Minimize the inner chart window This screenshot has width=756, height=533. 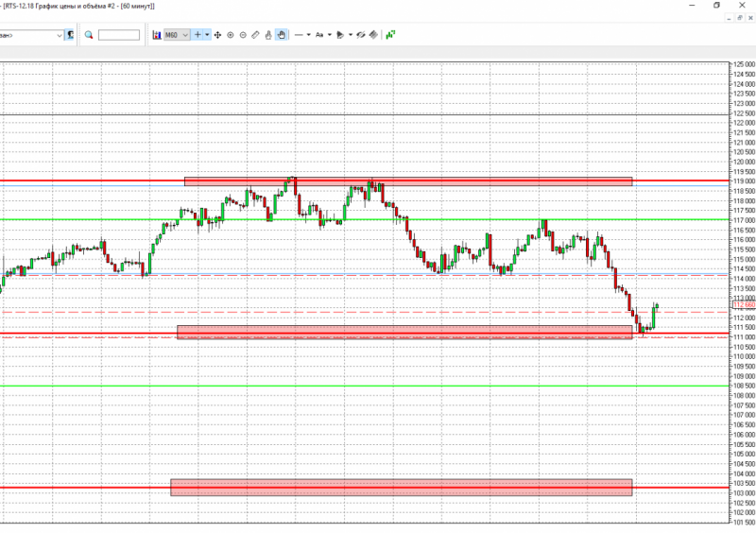[x=729, y=18]
